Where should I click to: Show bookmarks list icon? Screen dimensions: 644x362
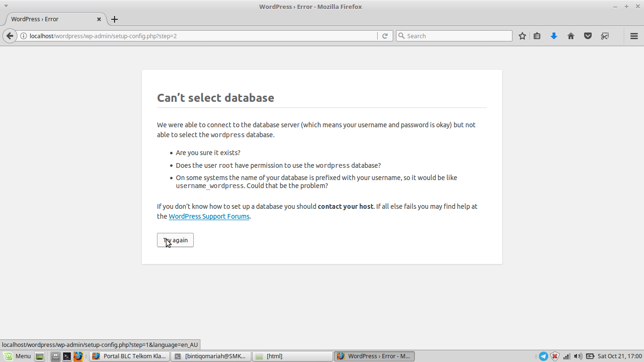pos(537,36)
